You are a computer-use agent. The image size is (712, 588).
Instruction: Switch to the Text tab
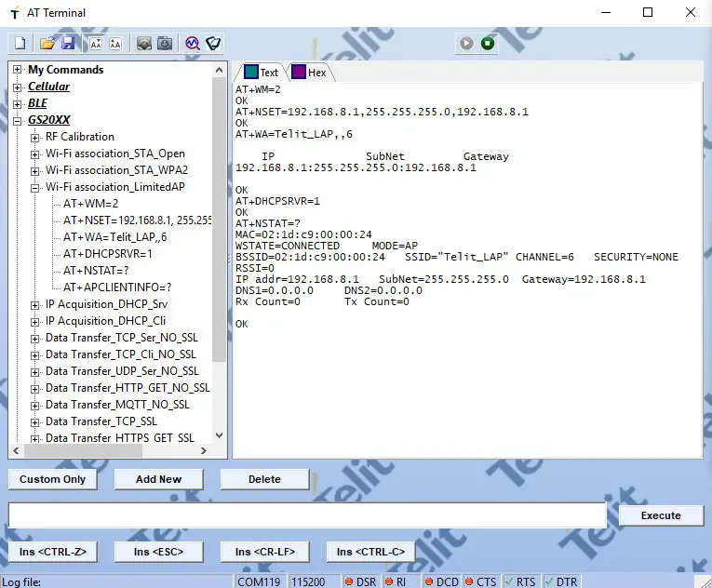(262, 73)
